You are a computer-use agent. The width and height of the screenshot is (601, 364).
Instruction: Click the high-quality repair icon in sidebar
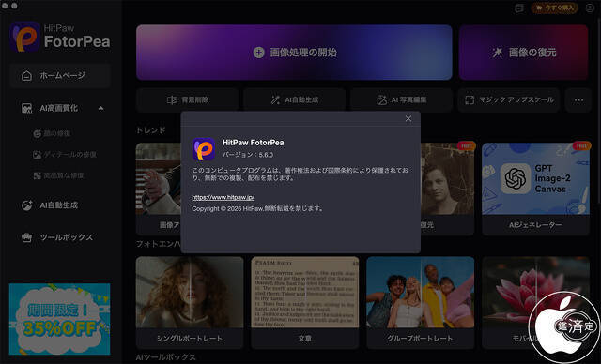(38, 175)
